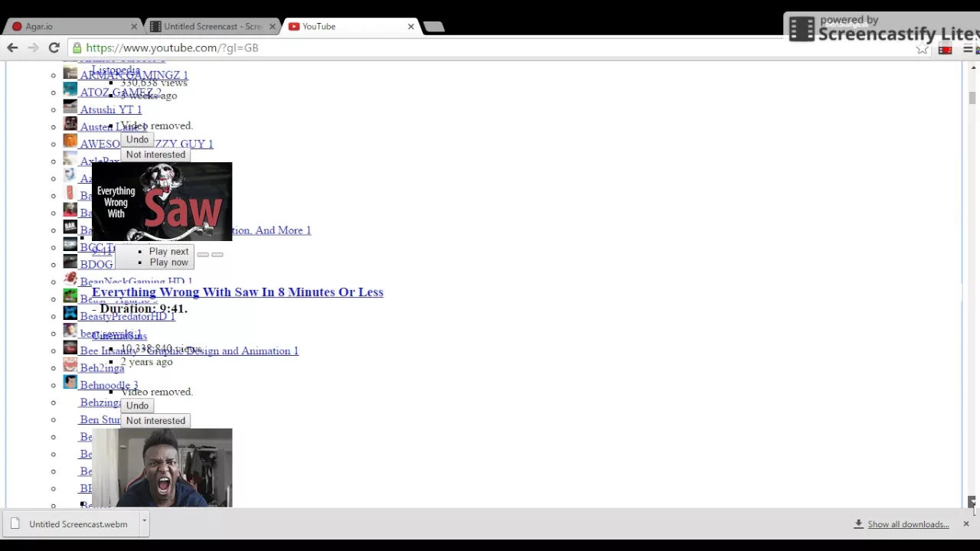Screen dimensions: 980x551
Task: Open the Behnoodle 3 channel link
Action: click(109, 386)
